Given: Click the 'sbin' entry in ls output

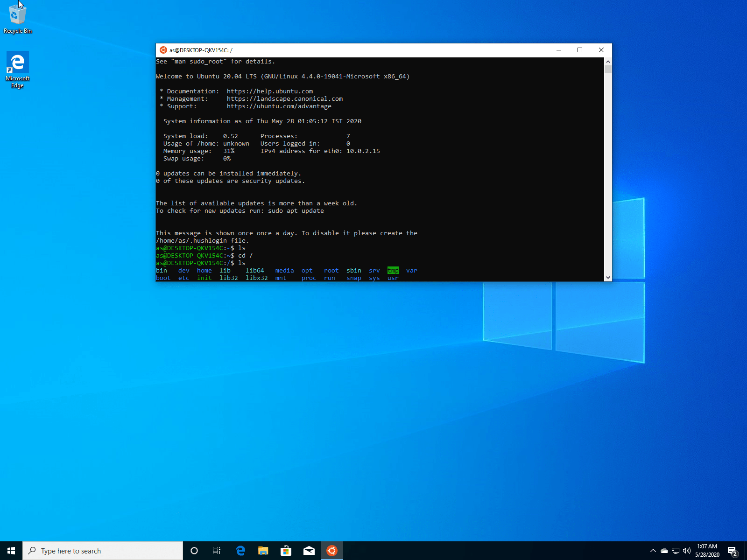Looking at the screenshot, I should (x=354, y=271).
